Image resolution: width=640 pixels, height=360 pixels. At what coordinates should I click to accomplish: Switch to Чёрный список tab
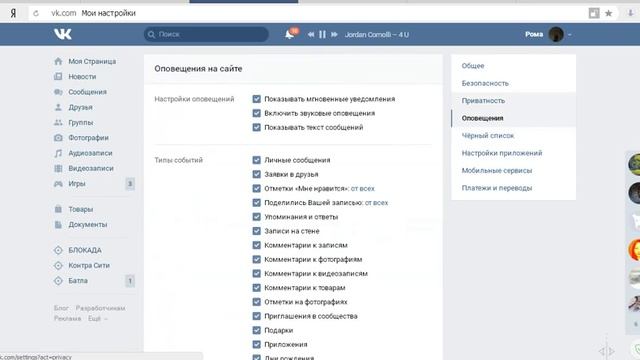coord(513,136)
